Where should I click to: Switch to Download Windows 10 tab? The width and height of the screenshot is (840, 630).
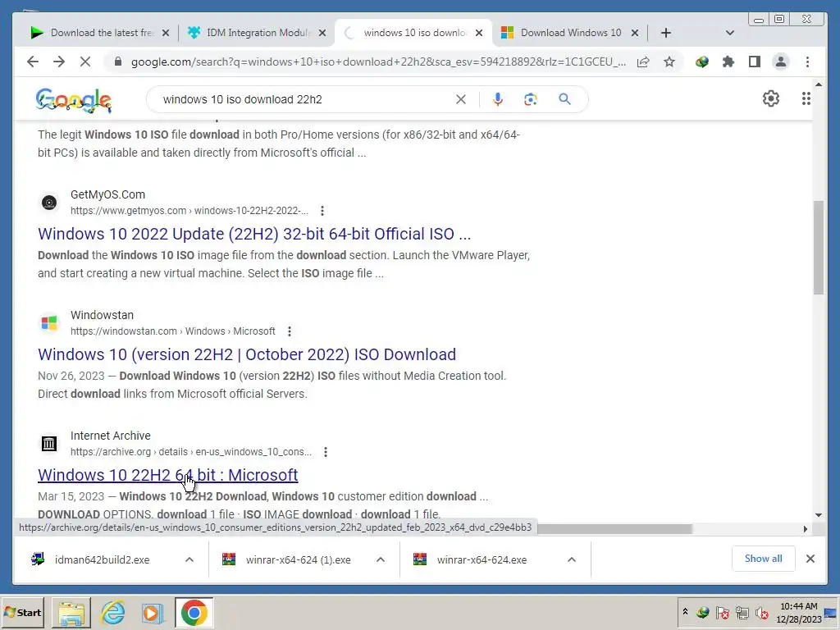point(570,33)
